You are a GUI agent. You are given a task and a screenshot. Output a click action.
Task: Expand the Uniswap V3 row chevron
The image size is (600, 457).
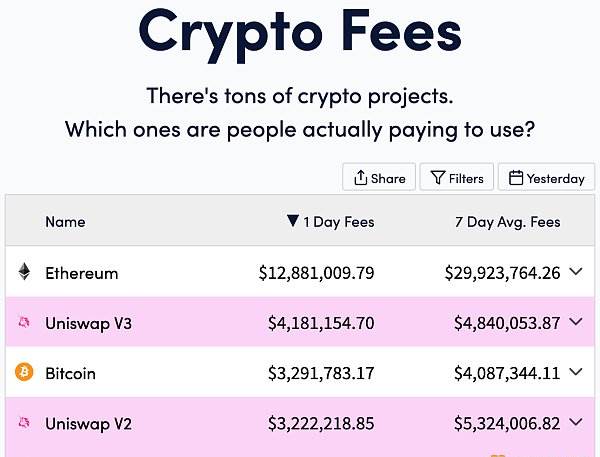point(576,322)
